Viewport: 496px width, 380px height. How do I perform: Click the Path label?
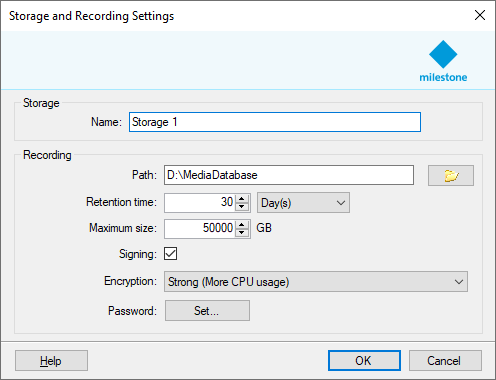click(144, 175)
